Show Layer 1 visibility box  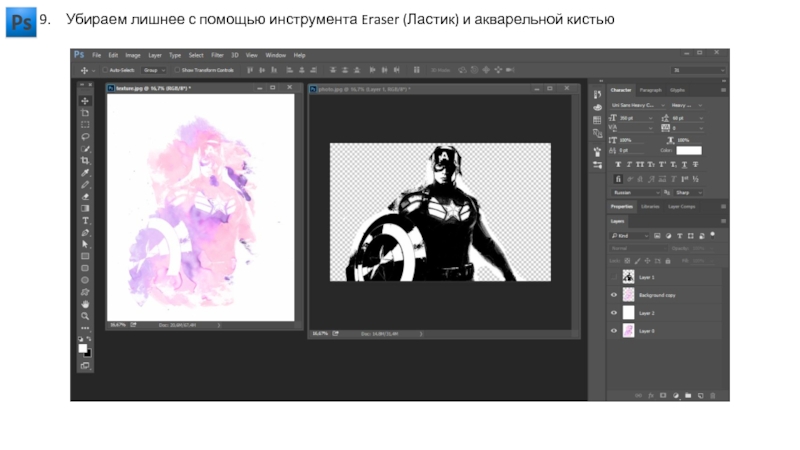tap(614, 277)
